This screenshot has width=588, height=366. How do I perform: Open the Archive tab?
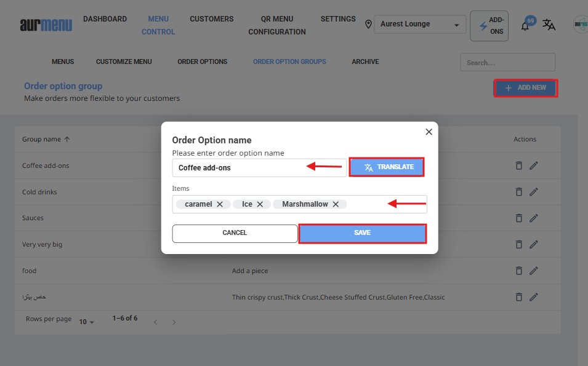tap(365, 62)
